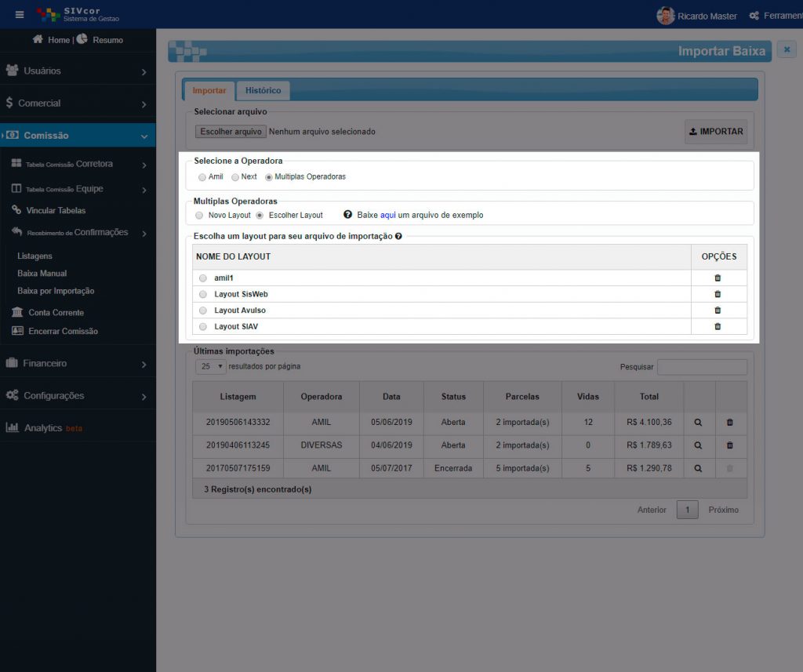Delete import 20190506143332
The height and width of the screenshot is (672, 803).
(x=730, y=423)
